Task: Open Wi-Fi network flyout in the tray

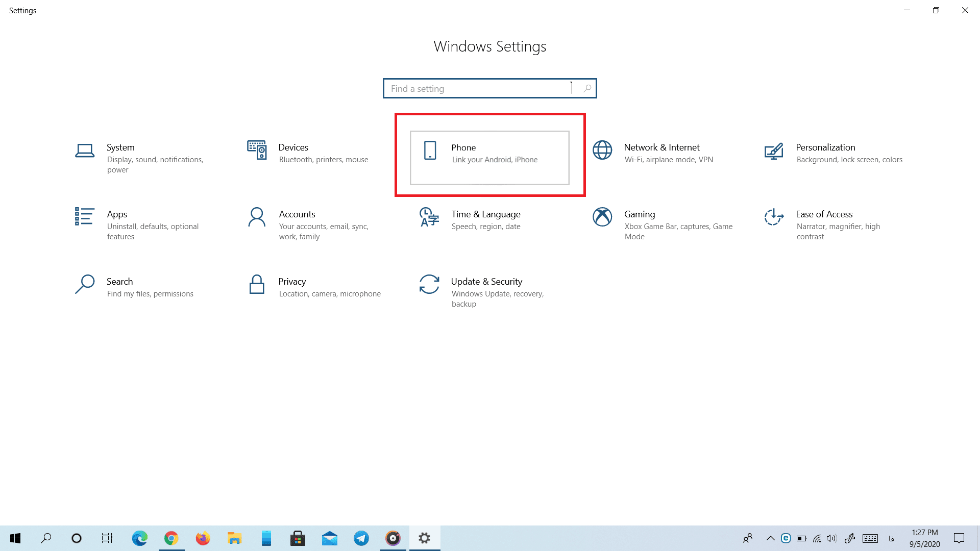Action: [817, 538]
